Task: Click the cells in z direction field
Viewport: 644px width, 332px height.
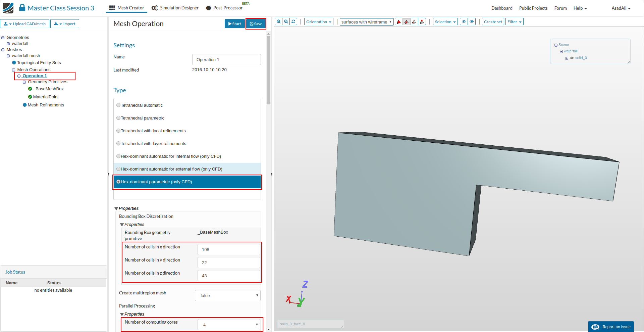Action: (229, 276)
